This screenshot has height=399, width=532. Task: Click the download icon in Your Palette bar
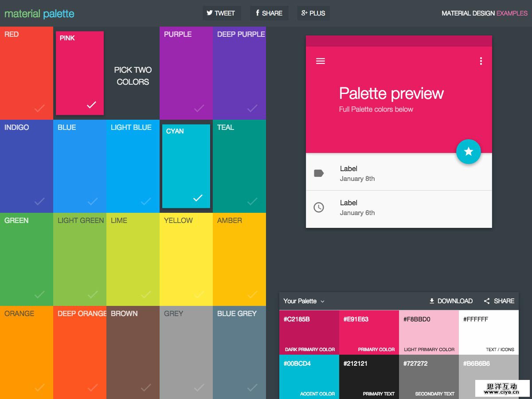point(431,301)
